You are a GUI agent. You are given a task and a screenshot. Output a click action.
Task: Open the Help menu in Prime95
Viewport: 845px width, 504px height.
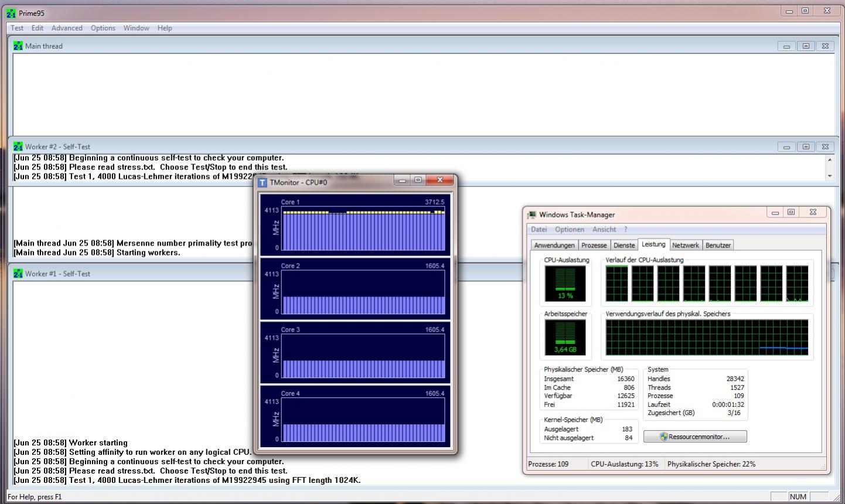(x=165, y=28)
